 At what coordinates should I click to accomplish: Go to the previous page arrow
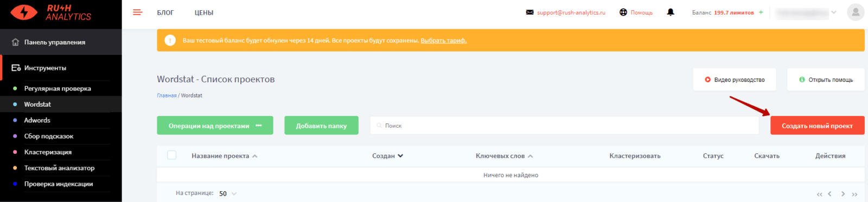pos(829,194)
